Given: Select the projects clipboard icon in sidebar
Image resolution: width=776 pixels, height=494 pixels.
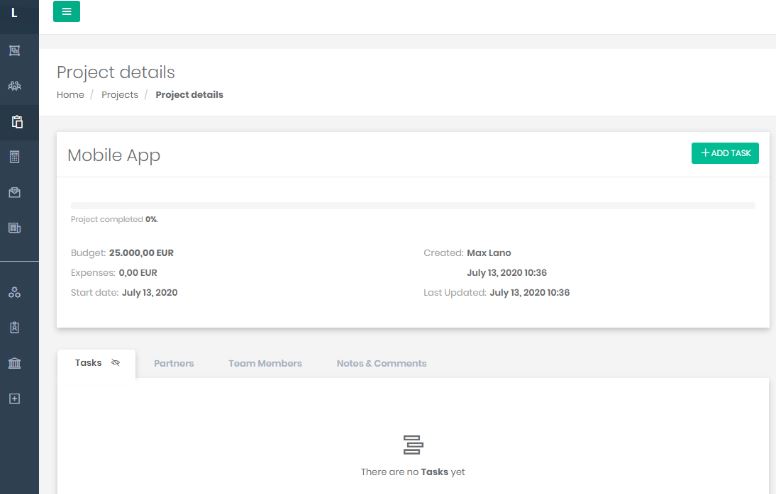Looking at the screenshot, I should click(17, 122).
